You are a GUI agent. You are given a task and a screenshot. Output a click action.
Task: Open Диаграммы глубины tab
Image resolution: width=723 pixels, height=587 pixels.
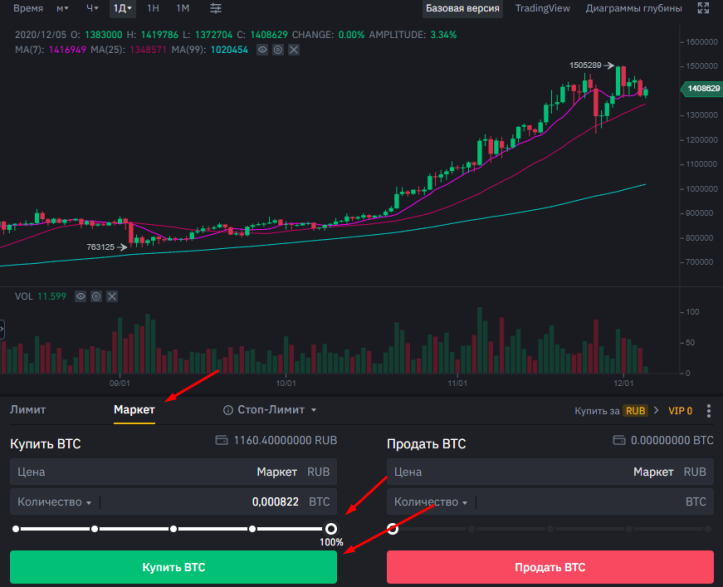634,8
